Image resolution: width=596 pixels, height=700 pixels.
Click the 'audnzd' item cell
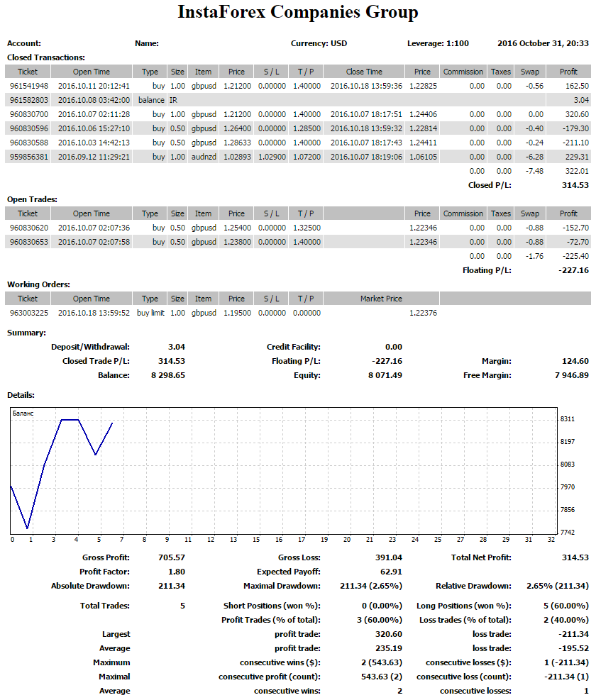[204, 157]
